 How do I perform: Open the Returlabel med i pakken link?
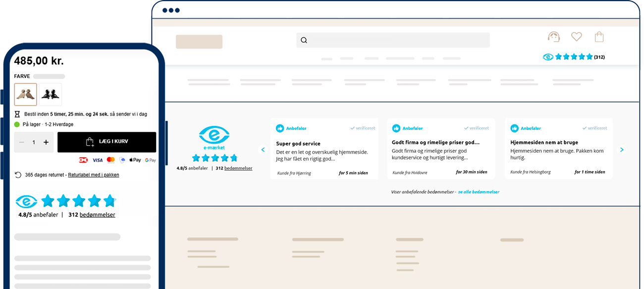(93, 175)
